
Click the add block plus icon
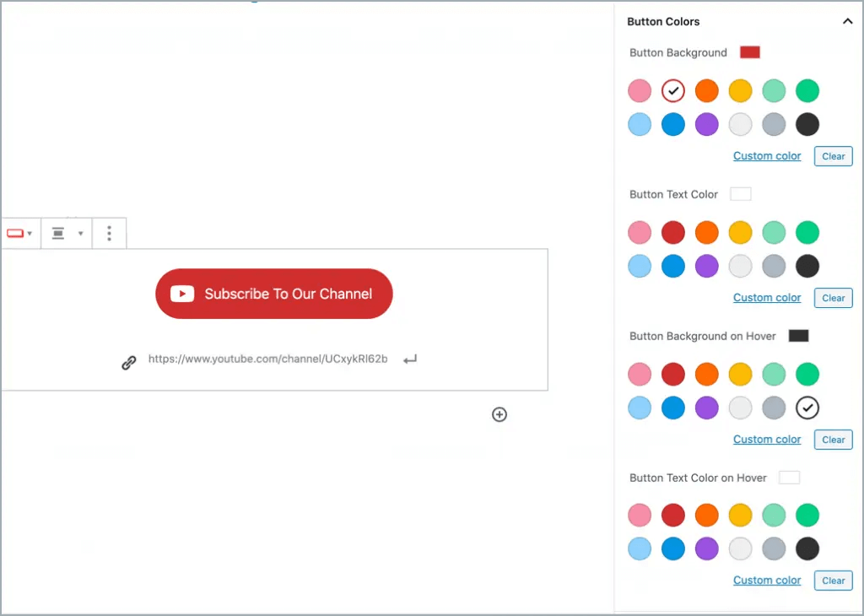[499, 414]
